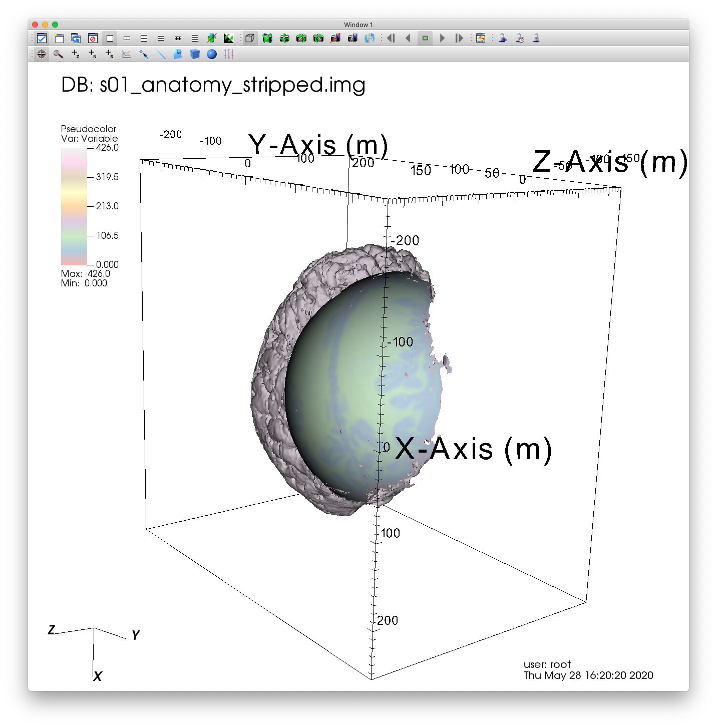Delete the active window

pos(93,38)
